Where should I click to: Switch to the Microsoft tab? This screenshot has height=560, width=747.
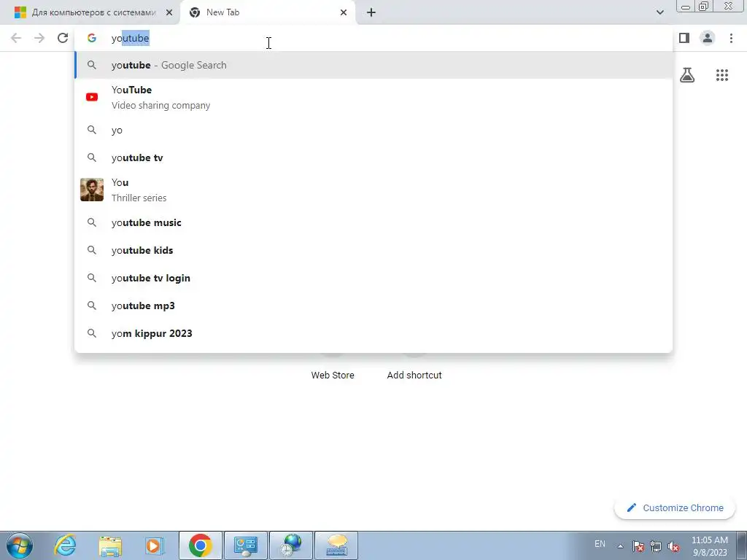pyautogui.click(x=93, y=12)
